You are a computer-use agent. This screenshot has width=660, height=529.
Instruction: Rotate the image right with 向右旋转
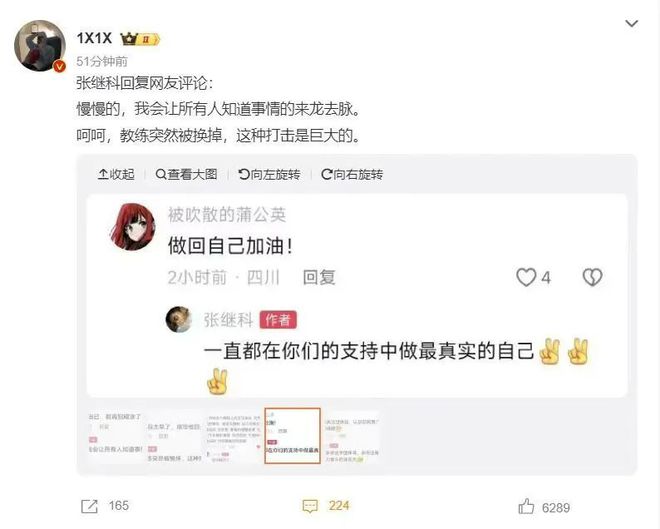point(352,174)
